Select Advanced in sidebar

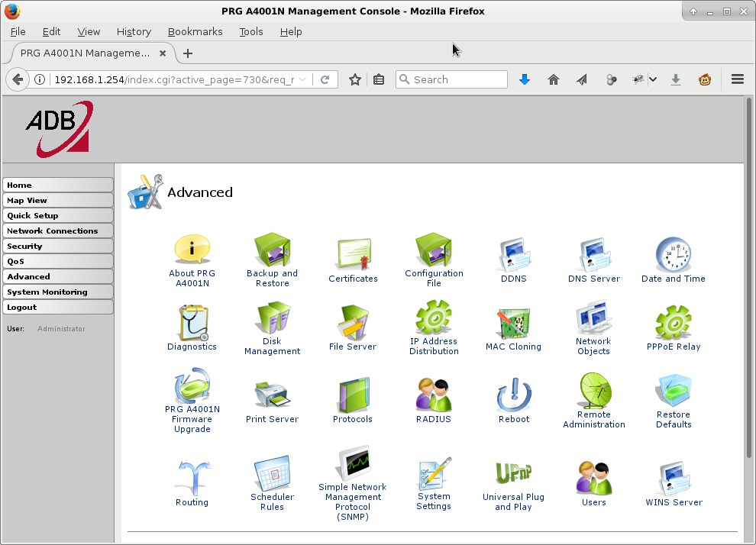(x=58, y=276)
